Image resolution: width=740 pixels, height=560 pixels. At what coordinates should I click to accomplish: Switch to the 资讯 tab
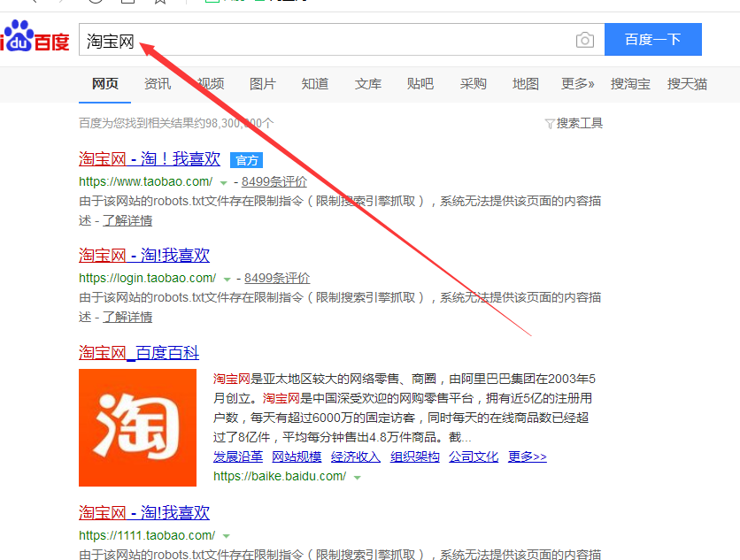point(158,84)
